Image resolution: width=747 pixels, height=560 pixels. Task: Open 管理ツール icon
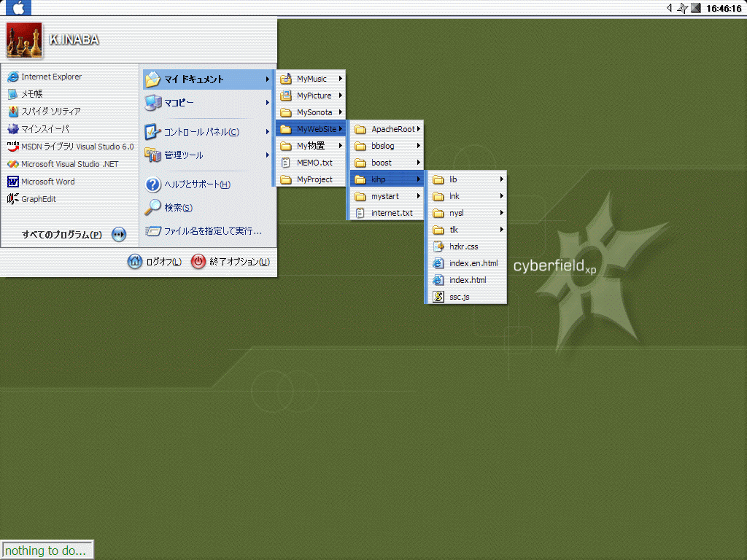pyautogui.click(x=153, y=155)
